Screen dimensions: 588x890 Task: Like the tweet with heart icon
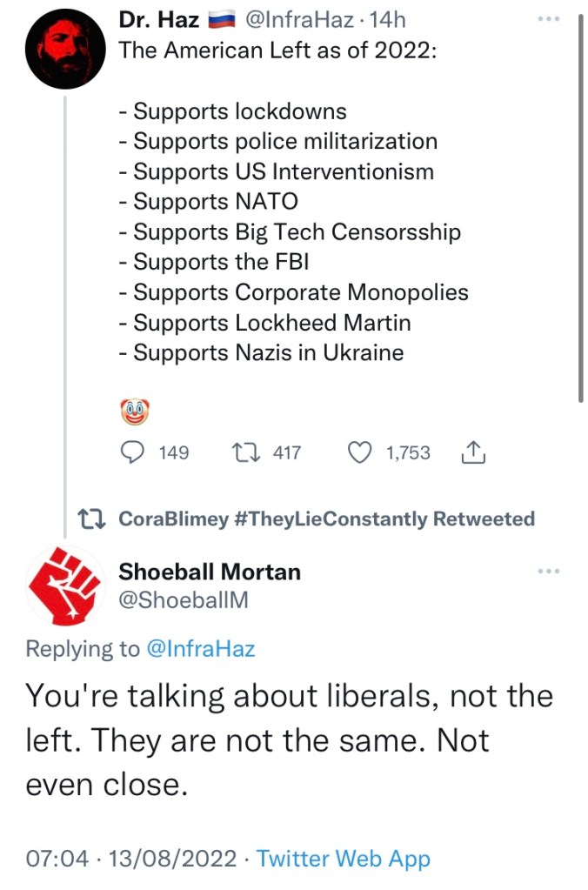359,452
